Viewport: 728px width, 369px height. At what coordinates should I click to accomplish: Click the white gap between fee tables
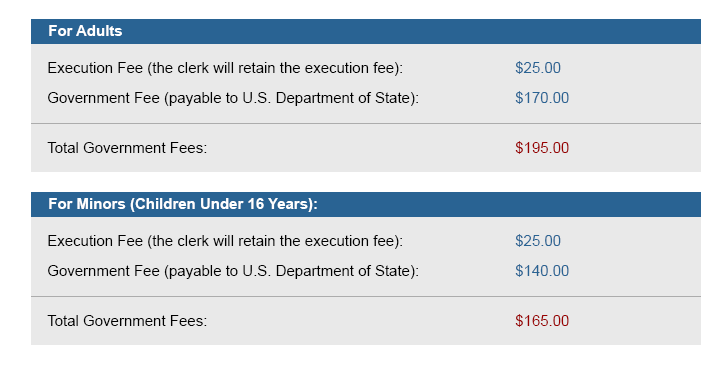[366, 182]
